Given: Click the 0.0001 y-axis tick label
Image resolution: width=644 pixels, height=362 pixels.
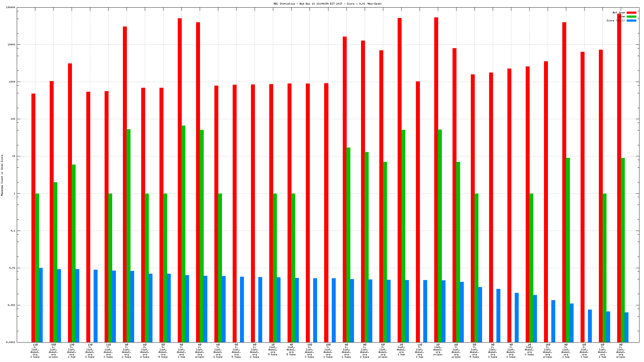Looking at the screenshot, I should click(x=11, y=342).
